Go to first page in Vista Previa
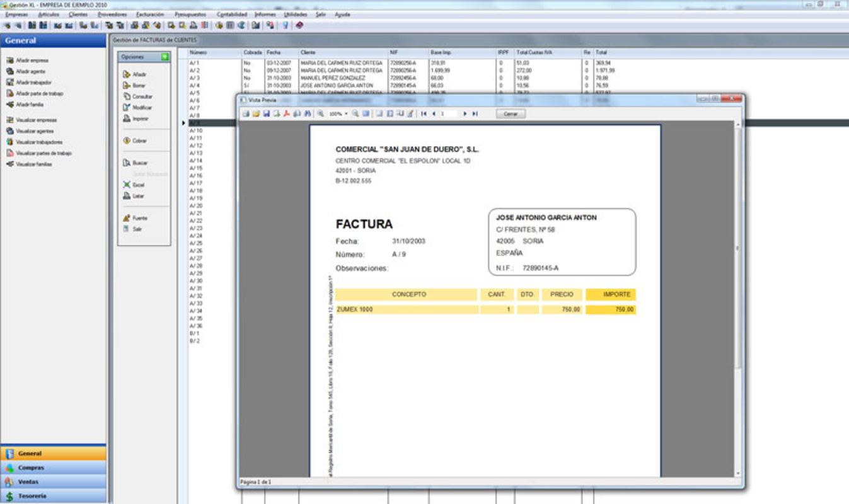The image size is (849, 504). click(424, 114)
